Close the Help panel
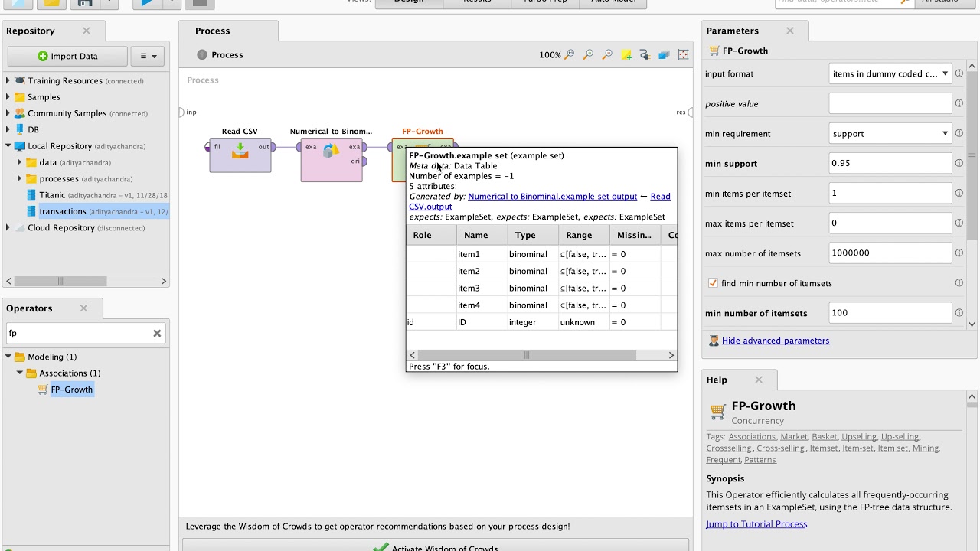Viewport: 980px width, 551px height. (x=759, y=380)
